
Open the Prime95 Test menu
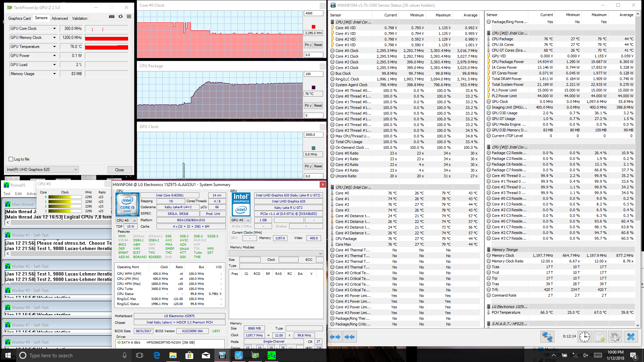click(7, 194)
